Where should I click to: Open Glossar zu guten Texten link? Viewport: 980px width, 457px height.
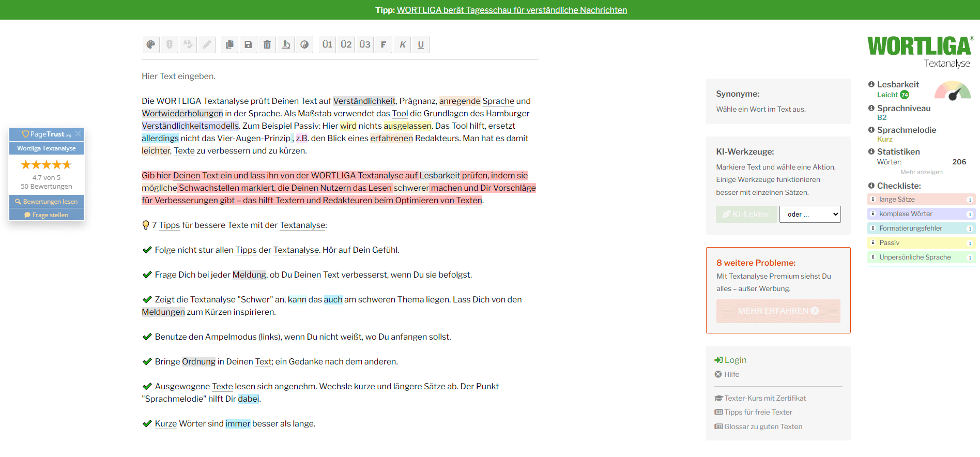click(759, 426)
